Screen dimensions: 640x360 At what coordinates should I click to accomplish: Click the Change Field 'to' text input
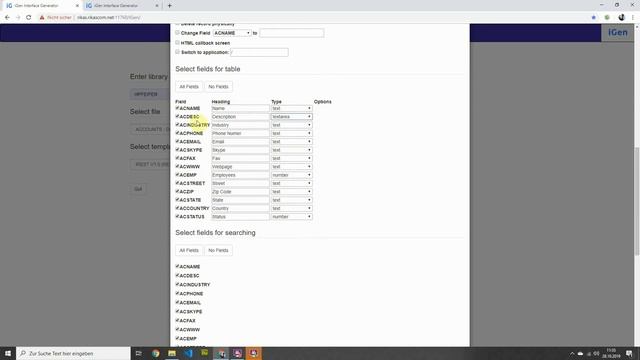pyautogui.click(x=292, y=33)
